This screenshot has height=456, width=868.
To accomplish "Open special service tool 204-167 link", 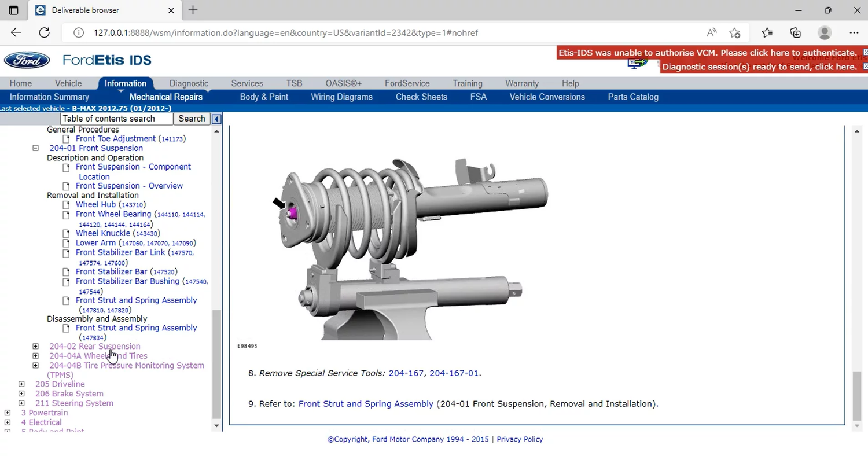I will [x=406, y=373].
